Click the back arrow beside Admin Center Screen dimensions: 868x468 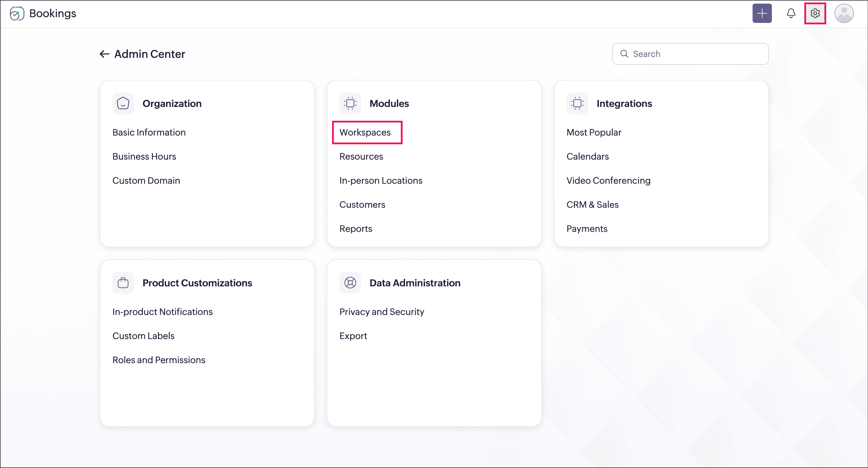coord(104,54)
